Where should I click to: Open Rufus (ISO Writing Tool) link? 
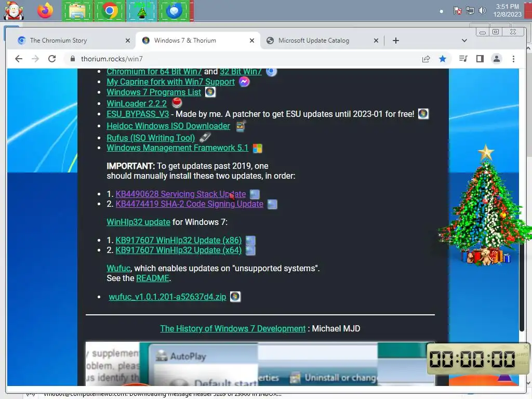tap(151, 138)
